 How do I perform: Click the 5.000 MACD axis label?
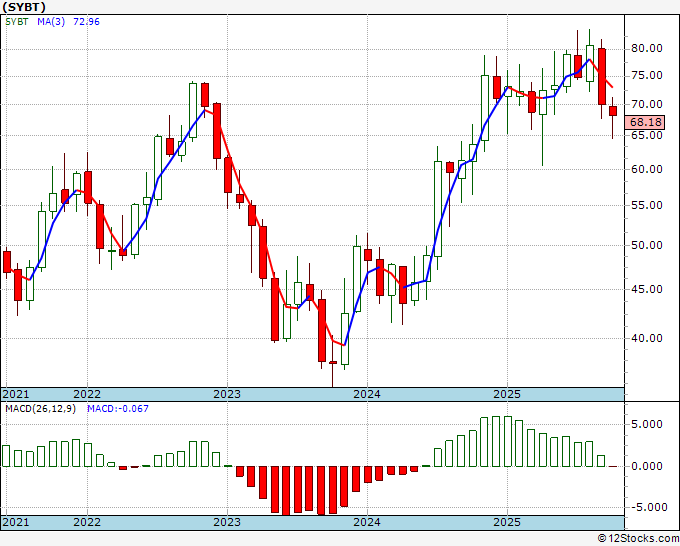647,424
